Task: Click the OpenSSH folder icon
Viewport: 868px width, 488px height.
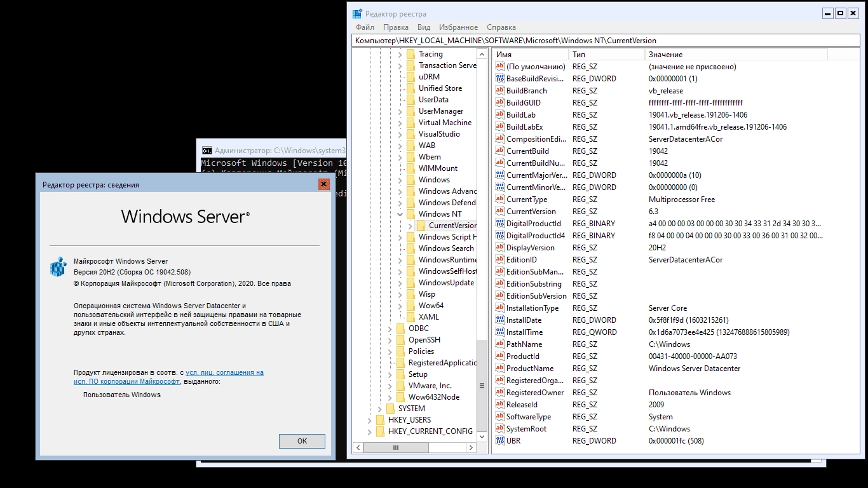Action: coord(400,340)
